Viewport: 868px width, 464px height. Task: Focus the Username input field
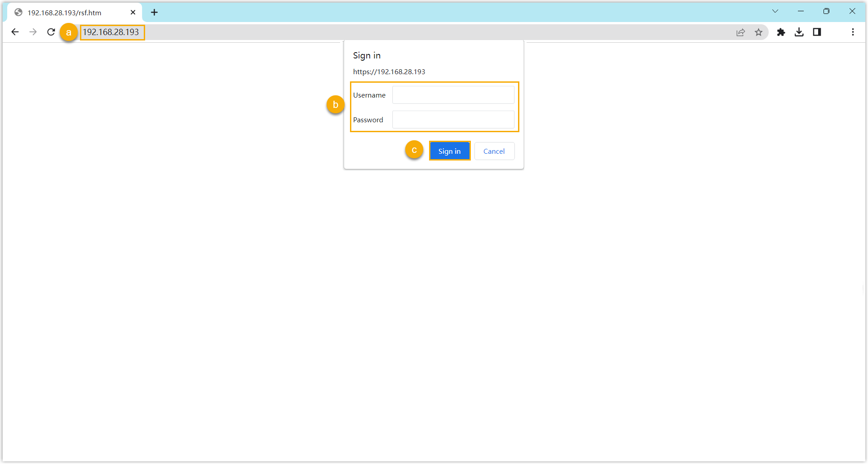coord(453,95)
